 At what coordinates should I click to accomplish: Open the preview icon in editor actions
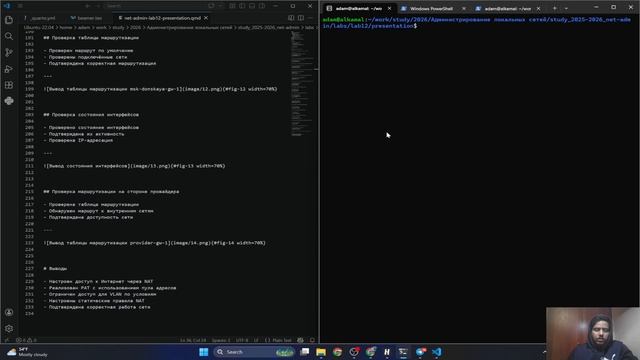pyautogui.click(x=291, y=18)
